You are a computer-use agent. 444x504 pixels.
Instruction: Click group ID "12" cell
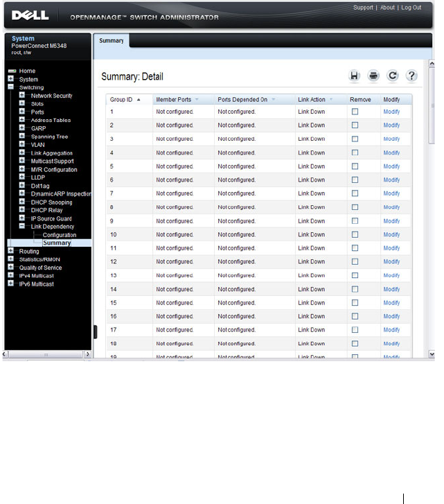click(114, 261)
